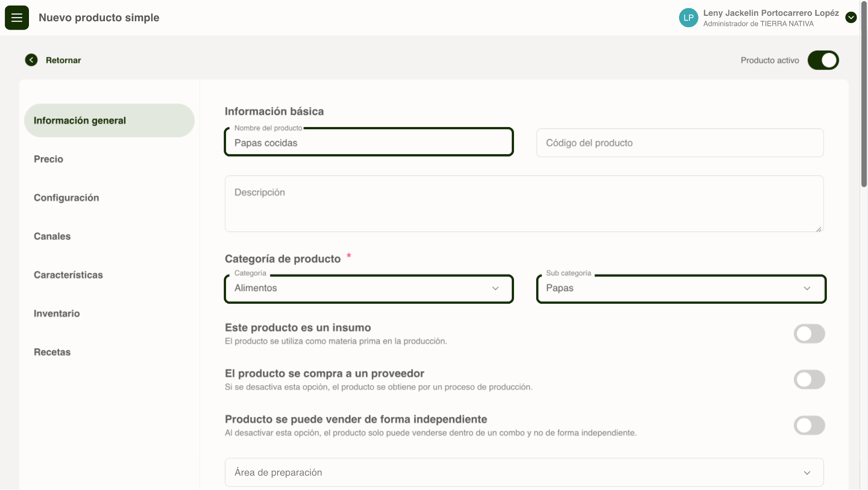This screenshot has height=490, width=868.
Task: Open the Área de preparación dropdown
Action: pos(524,472)
